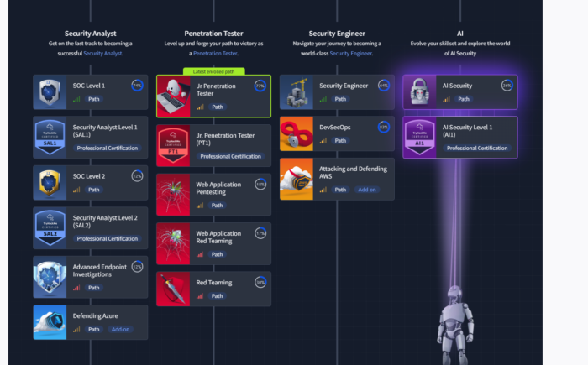Click the DevSecOps infinity loop icon

click(x=297, y=133)
